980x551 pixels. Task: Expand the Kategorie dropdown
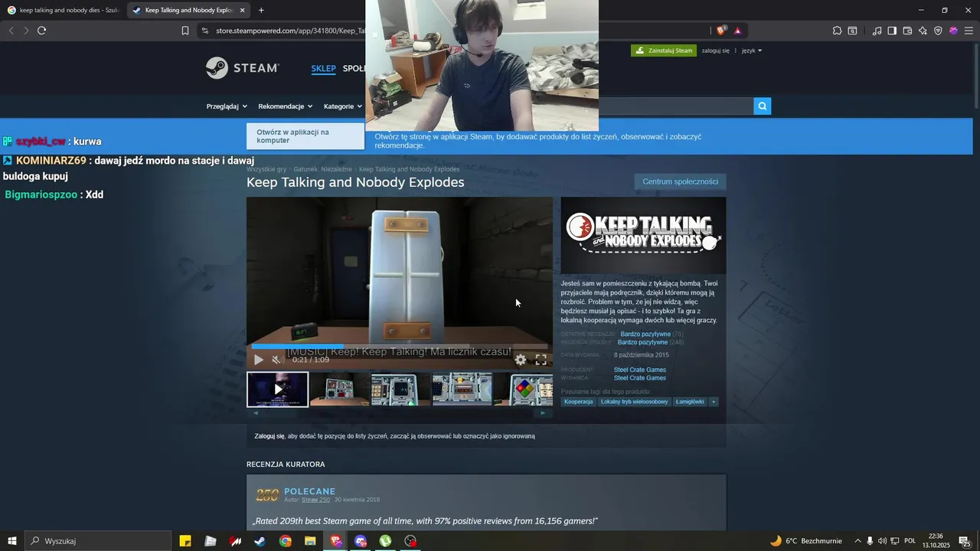pos(342,106)
